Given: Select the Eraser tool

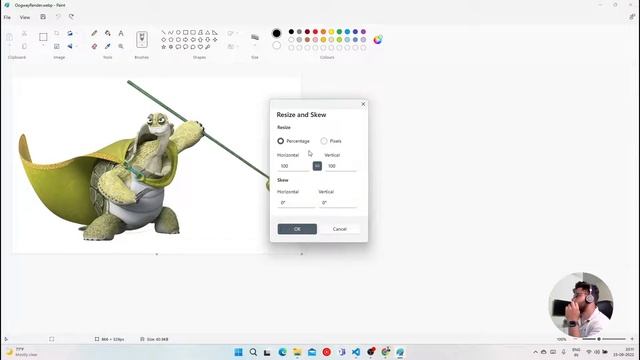Looking at the screenshot, I should pyautogui.click(x=94, y=47).
